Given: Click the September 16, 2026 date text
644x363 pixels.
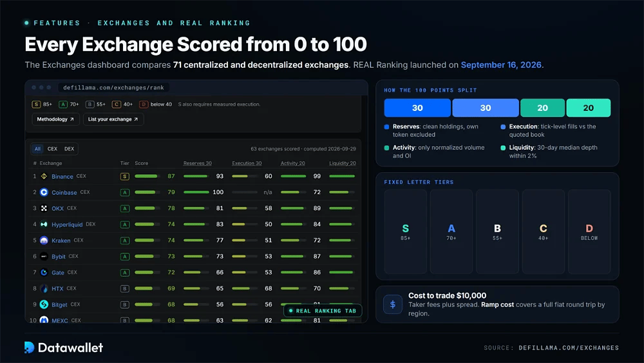Looking at the screenshot, I should [x=501, y=65].
